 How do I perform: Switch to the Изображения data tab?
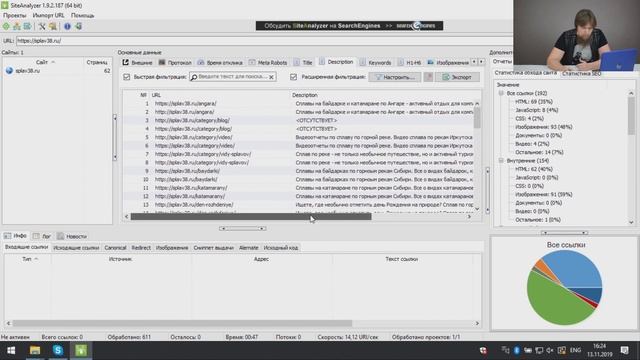tap(448, 62)
